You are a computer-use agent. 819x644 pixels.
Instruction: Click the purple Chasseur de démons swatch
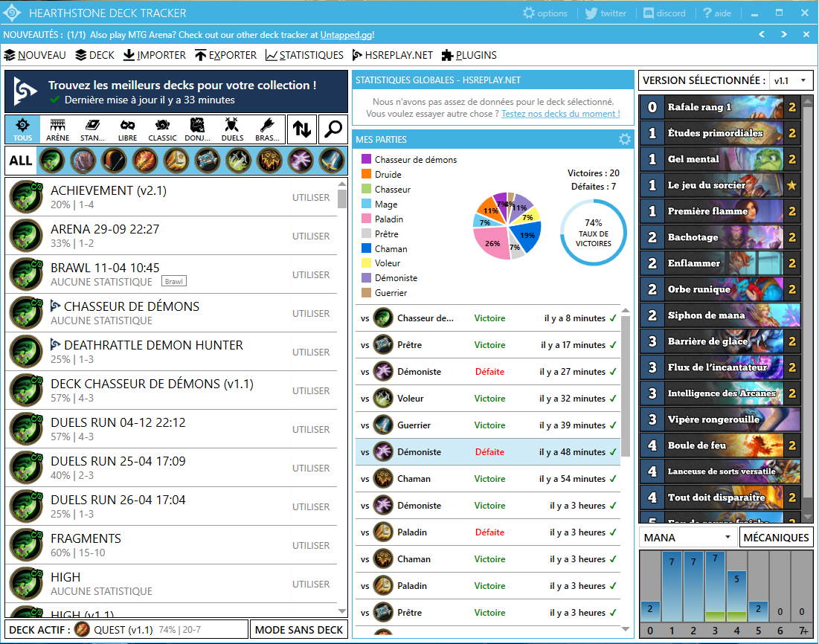pyautogui.click(x=366, y=159)
